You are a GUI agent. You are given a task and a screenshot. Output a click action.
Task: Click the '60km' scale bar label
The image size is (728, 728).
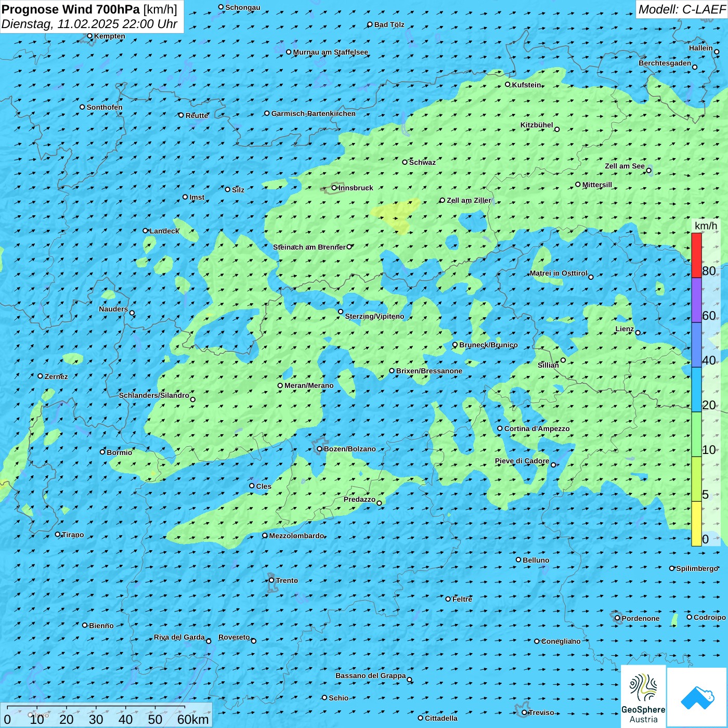tap(193, 719)
